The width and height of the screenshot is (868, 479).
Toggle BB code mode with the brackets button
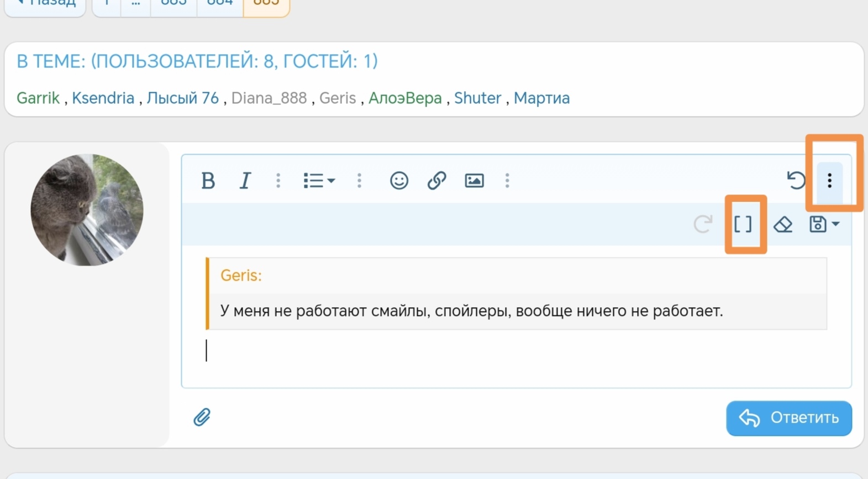coord(743,224)
